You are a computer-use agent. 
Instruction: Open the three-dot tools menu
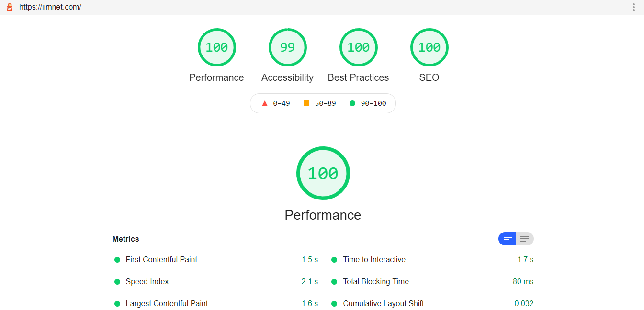tap(633, 7)
